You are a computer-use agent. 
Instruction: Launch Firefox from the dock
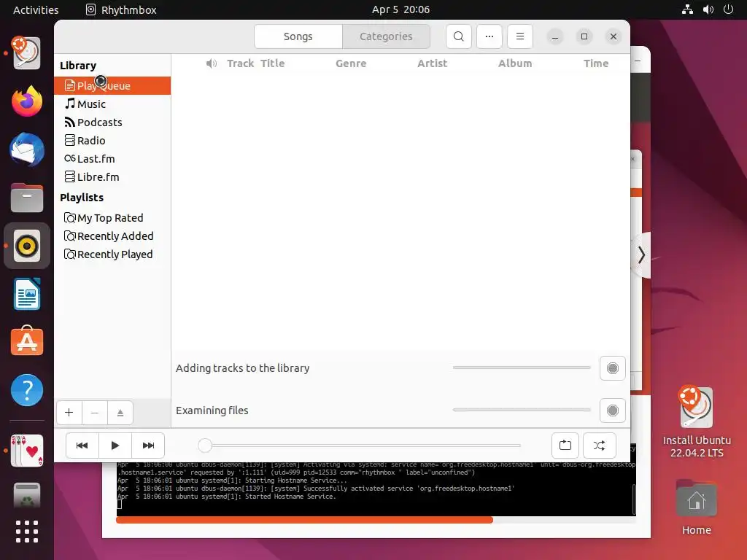pos(27,101)
